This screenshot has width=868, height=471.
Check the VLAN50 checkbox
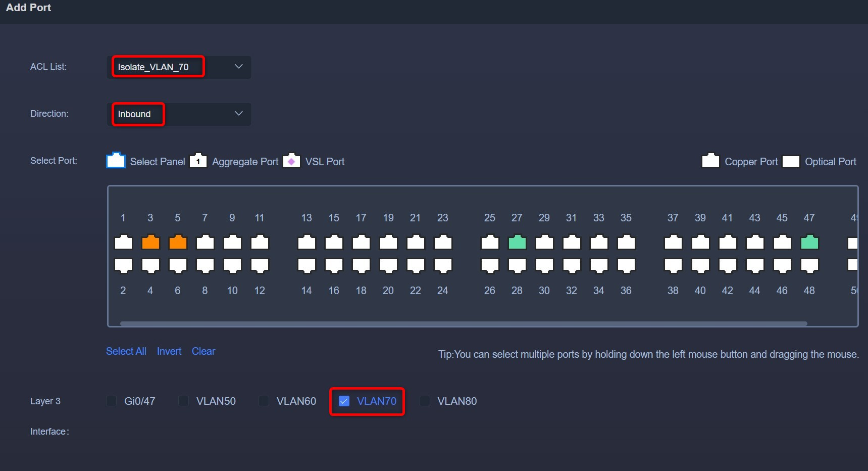183,401
